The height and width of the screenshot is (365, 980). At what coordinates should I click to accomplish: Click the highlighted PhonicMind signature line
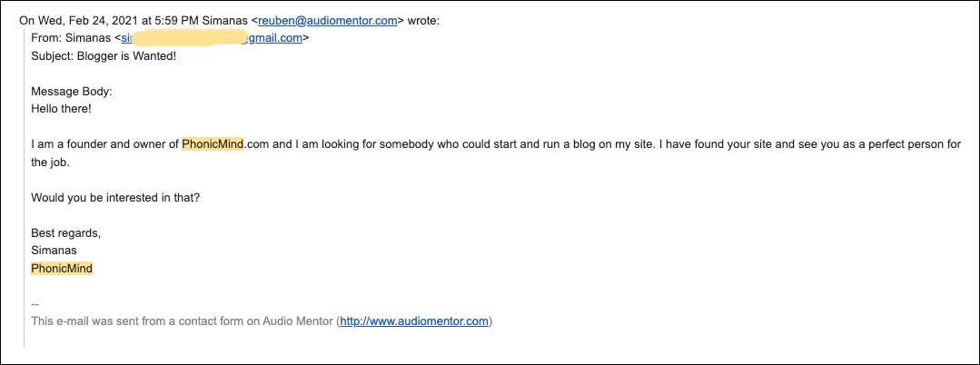click(62, 269)
